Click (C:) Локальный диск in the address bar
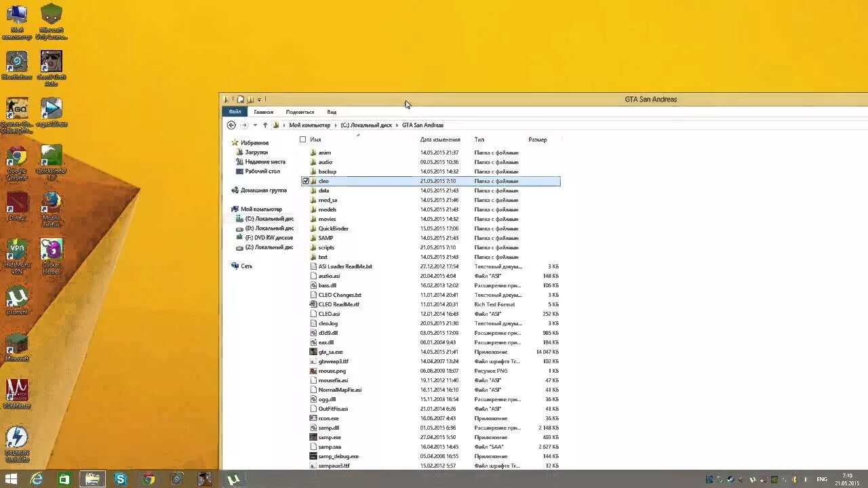The image size is (868, 488). tap(366, 125)
